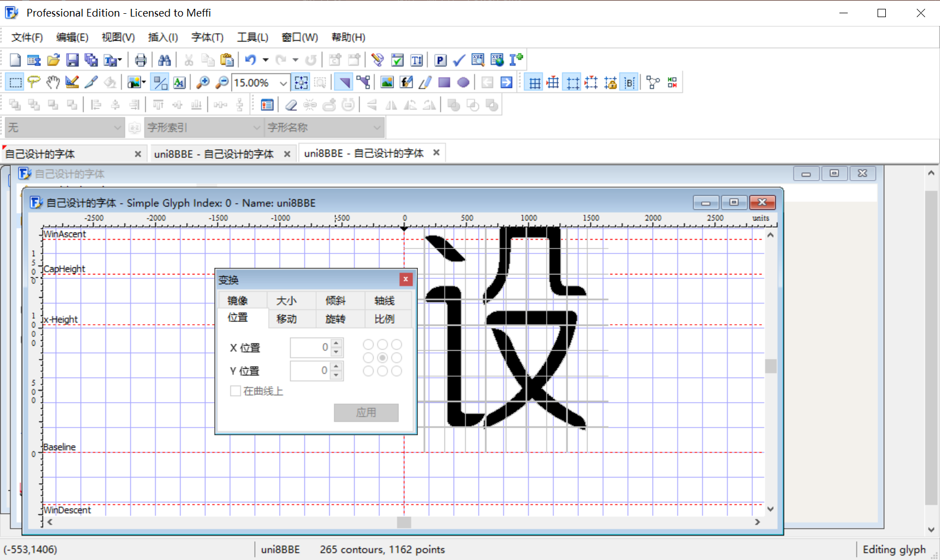Open the 文件(F) menu
Image resolution: width=940 pixels, height=560 pixels.
click(x=27, y=37)
